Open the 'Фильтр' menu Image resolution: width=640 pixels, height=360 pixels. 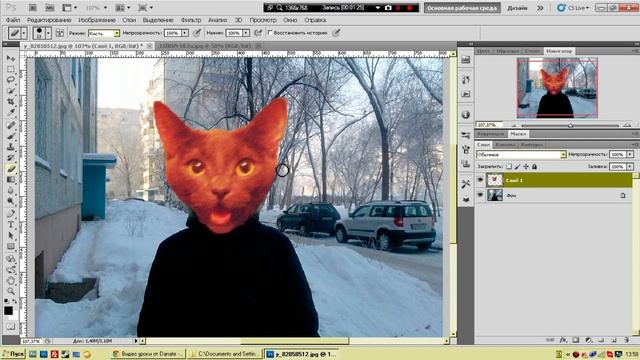click(191, 20)
